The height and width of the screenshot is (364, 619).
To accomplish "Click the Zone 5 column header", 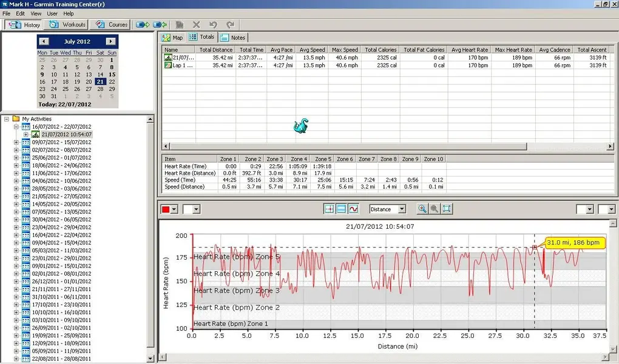I will (323, 159).
